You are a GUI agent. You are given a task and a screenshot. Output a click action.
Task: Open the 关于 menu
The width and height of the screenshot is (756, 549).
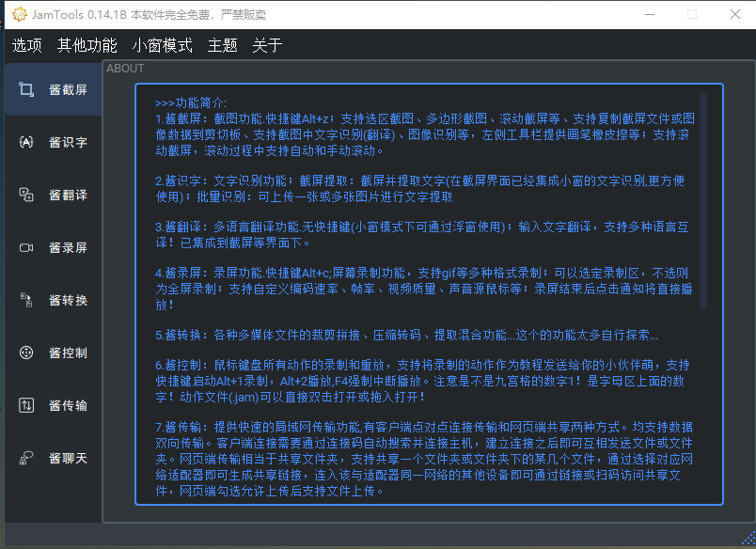tap(267, 45)
